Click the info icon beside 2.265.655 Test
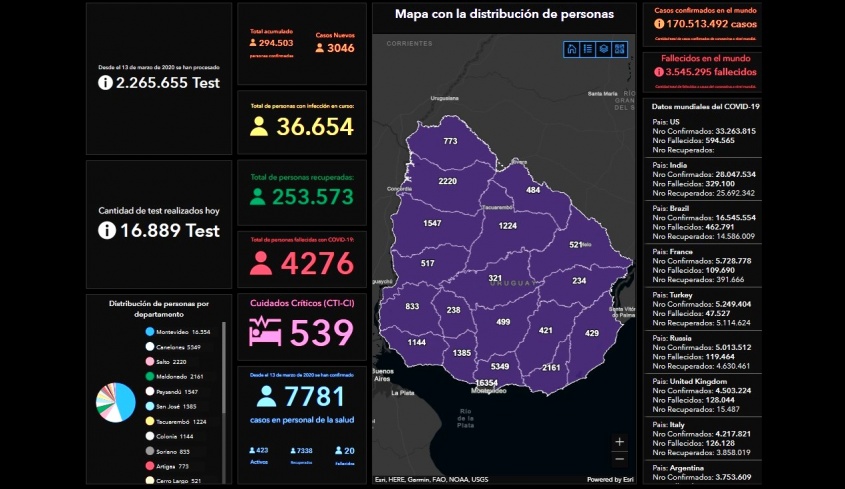The width and height of the screenshot is (845, 489). [x=105, y=83]
